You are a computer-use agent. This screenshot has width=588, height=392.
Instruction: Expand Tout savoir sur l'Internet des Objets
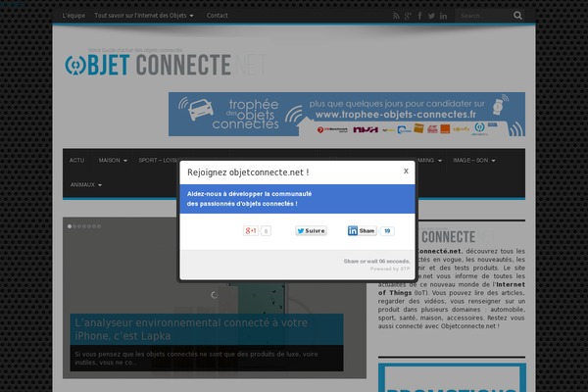(144, 16)
